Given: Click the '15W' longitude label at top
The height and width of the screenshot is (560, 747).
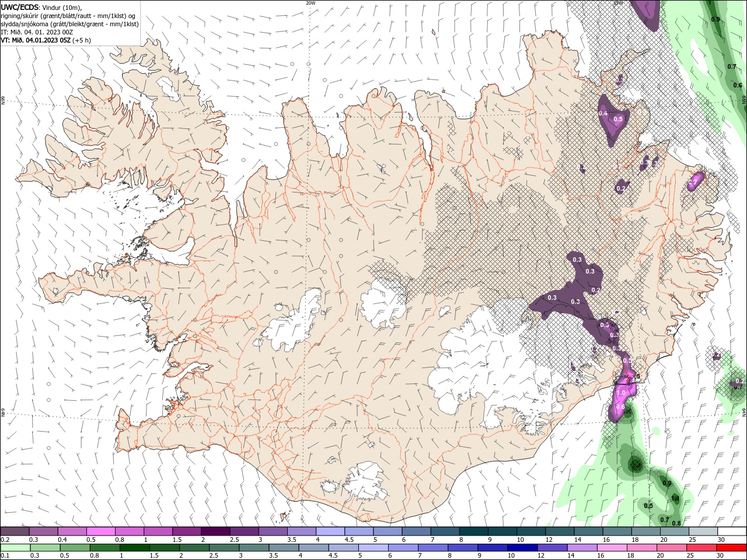Looking at the screenshot, I should [x=618, y=3].
